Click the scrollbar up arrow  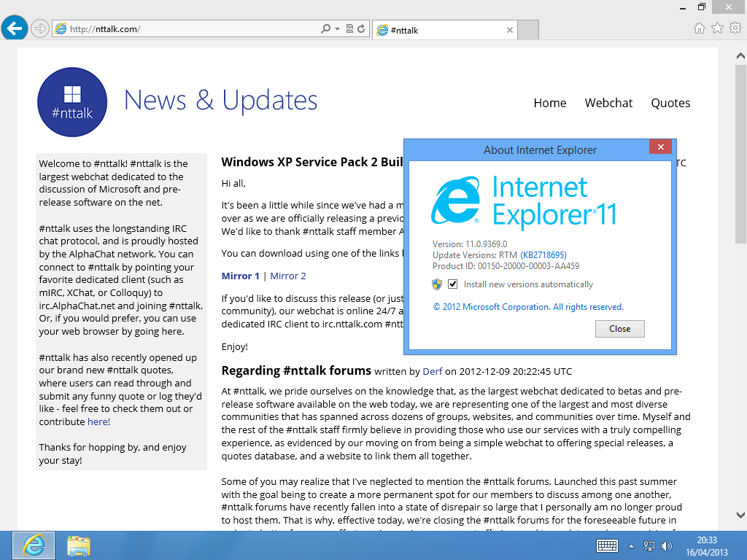[740, 56]
